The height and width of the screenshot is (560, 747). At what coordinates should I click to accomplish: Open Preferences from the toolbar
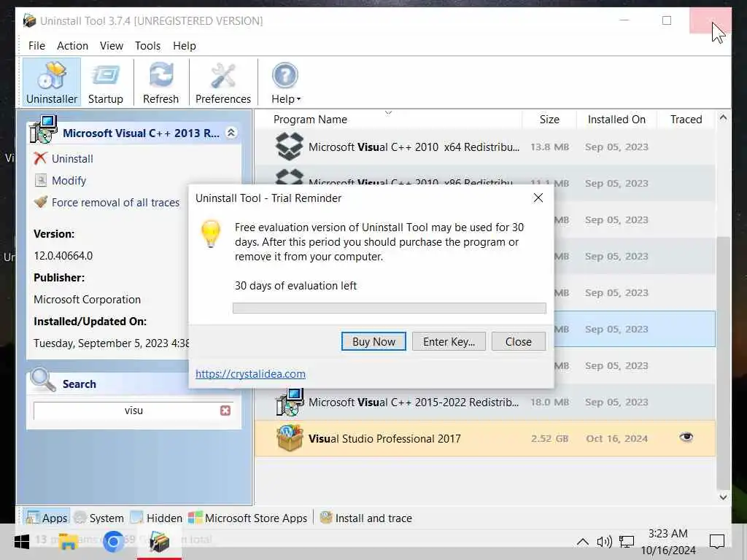tap(223, 82)
